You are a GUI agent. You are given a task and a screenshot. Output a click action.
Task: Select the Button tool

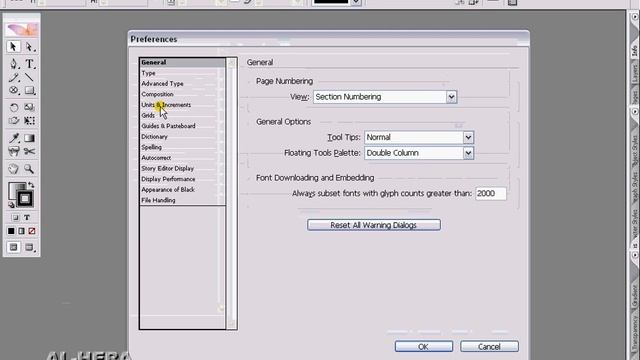[x=13, y=151]
